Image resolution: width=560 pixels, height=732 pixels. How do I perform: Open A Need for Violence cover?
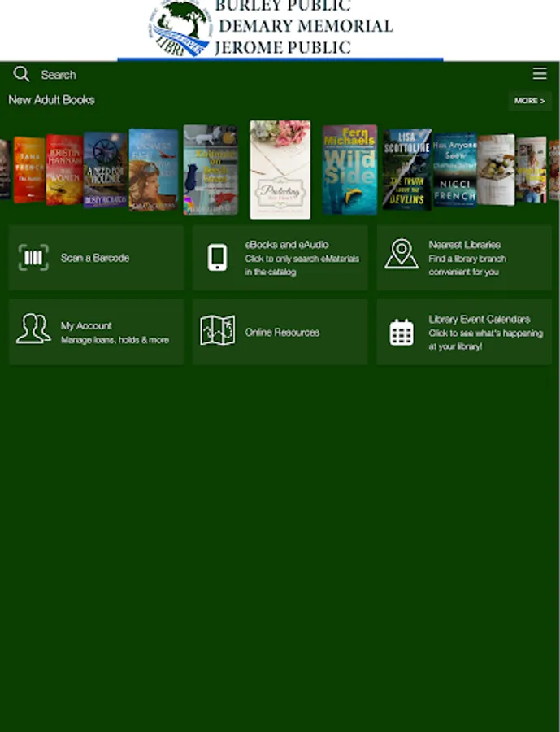[106, 170]
